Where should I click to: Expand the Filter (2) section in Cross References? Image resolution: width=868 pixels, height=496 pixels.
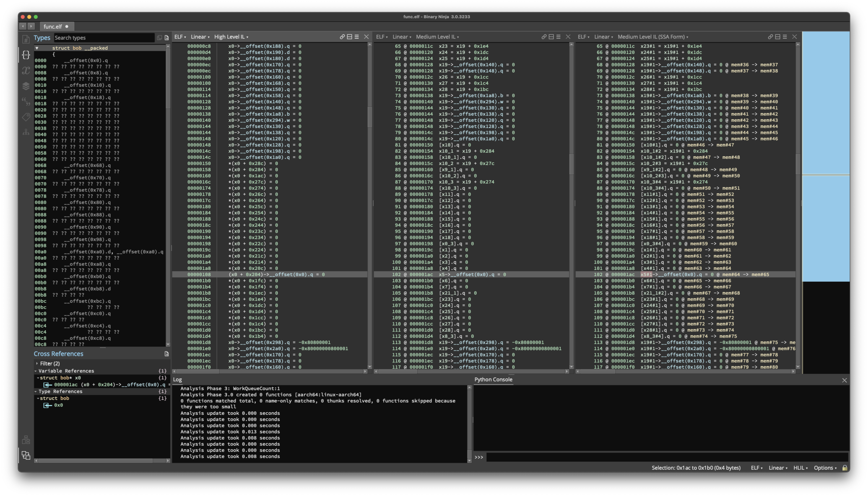click(x=38, y=363)
